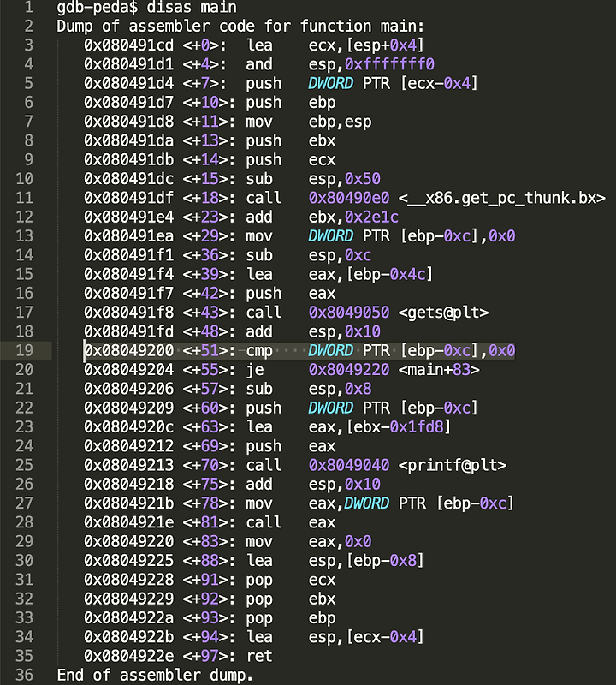Click 'DWORD PTR [ebp-0xc],0x0' on line 13
Viewport: 616px width, 685px height.
coord(412,236)
